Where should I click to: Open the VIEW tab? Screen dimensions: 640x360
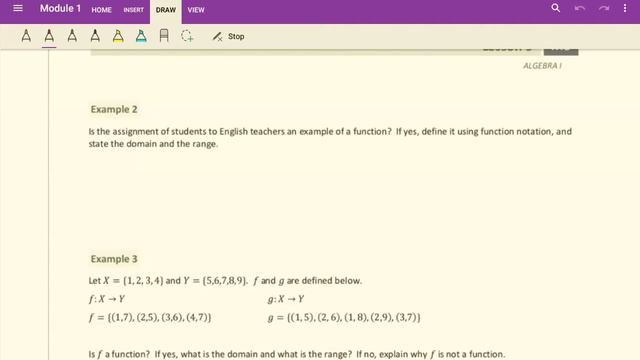click(x=196, y=10)
